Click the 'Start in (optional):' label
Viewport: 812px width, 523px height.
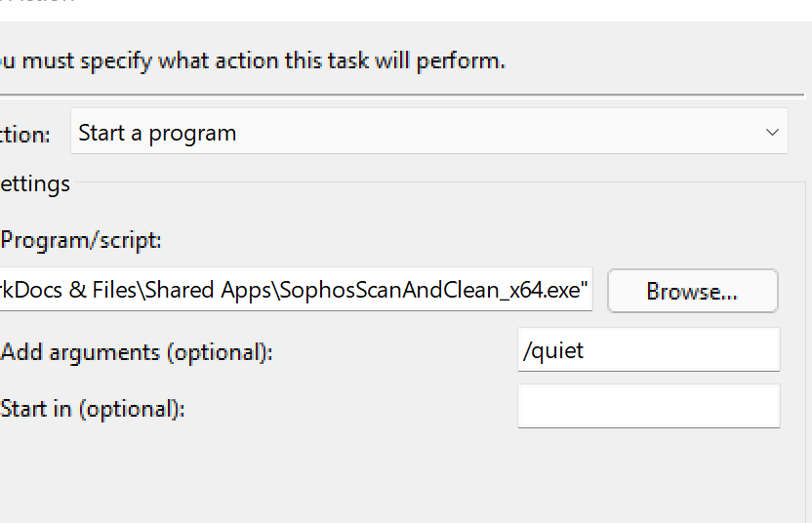click(x=93, y=409)
